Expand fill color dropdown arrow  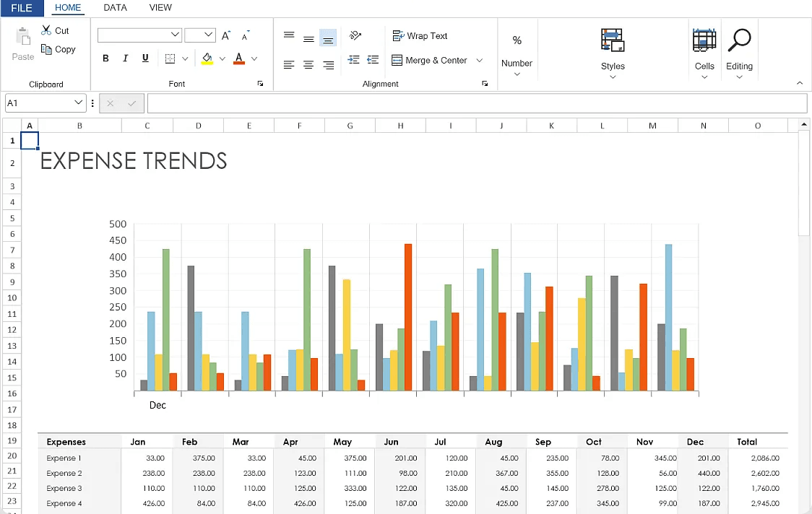pyautogui.click(x=223, y=58)
